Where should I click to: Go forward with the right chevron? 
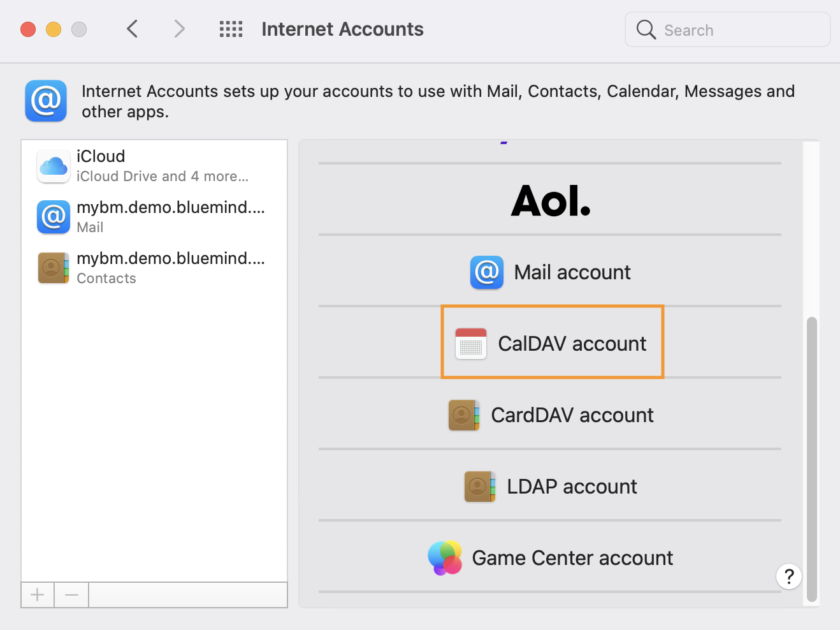179,29
